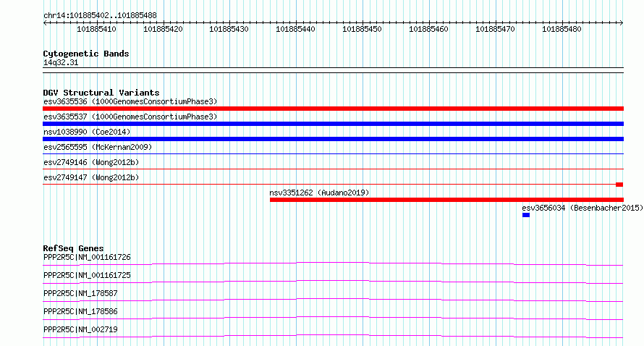Open the esv2565595 (McKernan2009) label
This screenshot has width=644, height=346.
pos(98,147)
